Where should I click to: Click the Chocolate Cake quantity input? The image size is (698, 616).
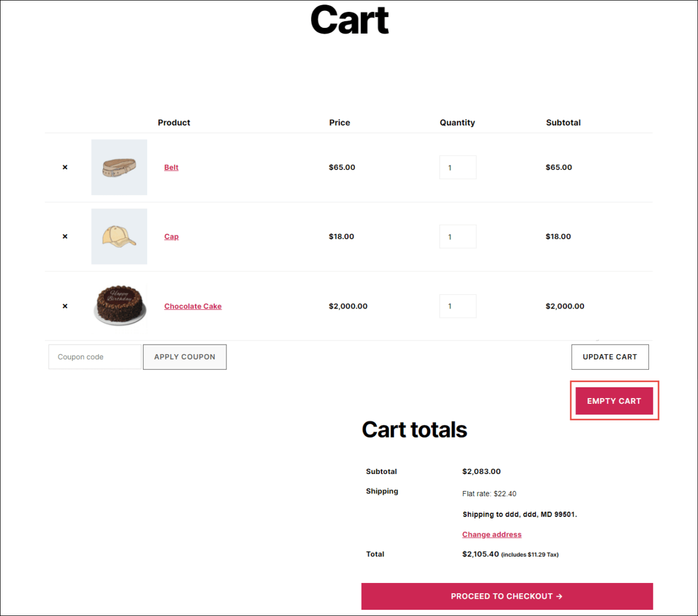pyautogui.click(x=457, y=306)
